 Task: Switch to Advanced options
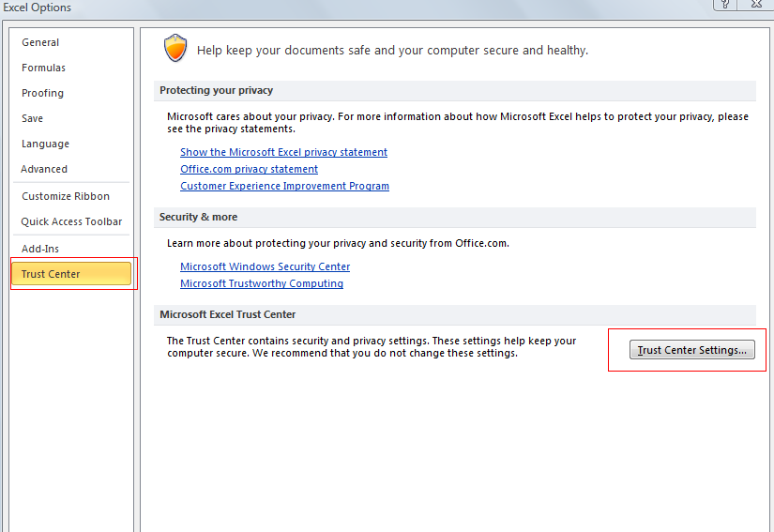click(x=44, y=169)
